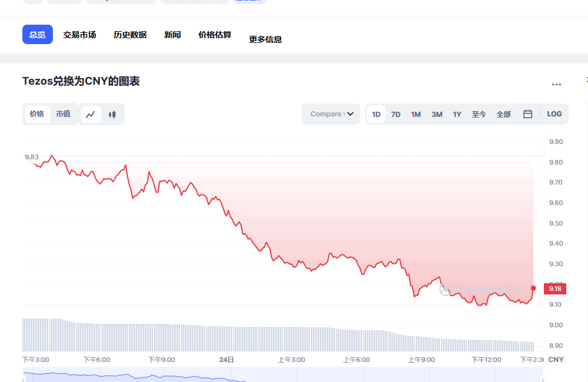Viewport: 588px width, 382px height.
Task: Click the CNY currency label
Action: [x=556, y=360]
